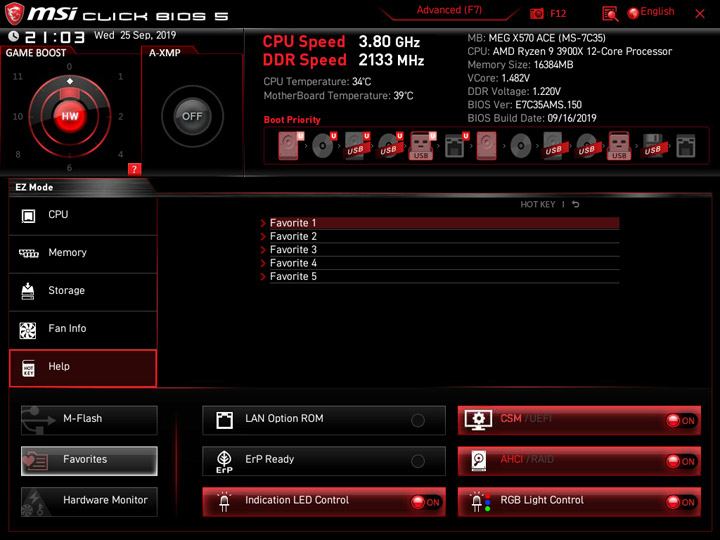This screenshot has width=720, height=540.
Task: Click the GAME BOOST question mark help icon
Action: (x=134, y=169)
